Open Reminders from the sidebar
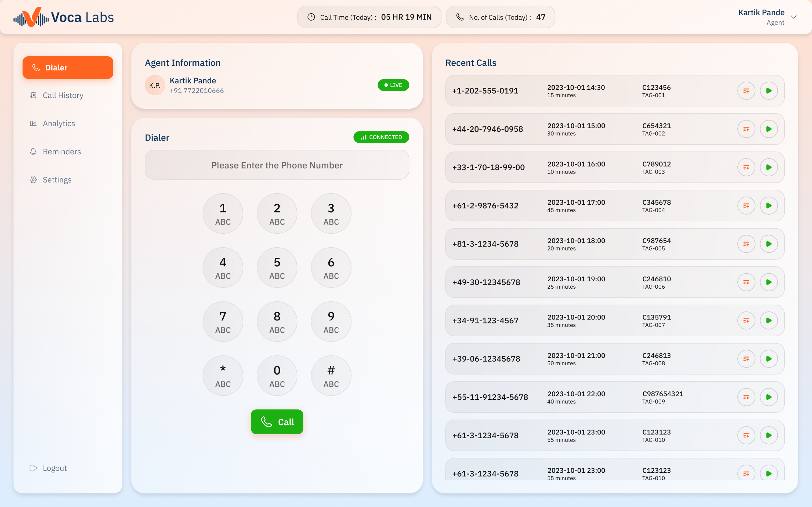This screenshot has width=812, height=507. pyautogui.click(x=62, y=152)
